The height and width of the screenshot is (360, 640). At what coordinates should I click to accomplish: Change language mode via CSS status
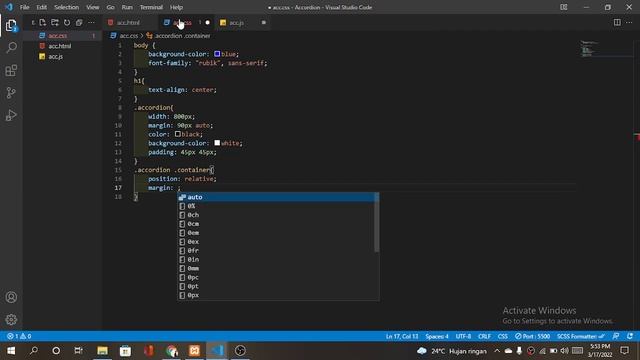click(x=502, y=336)
